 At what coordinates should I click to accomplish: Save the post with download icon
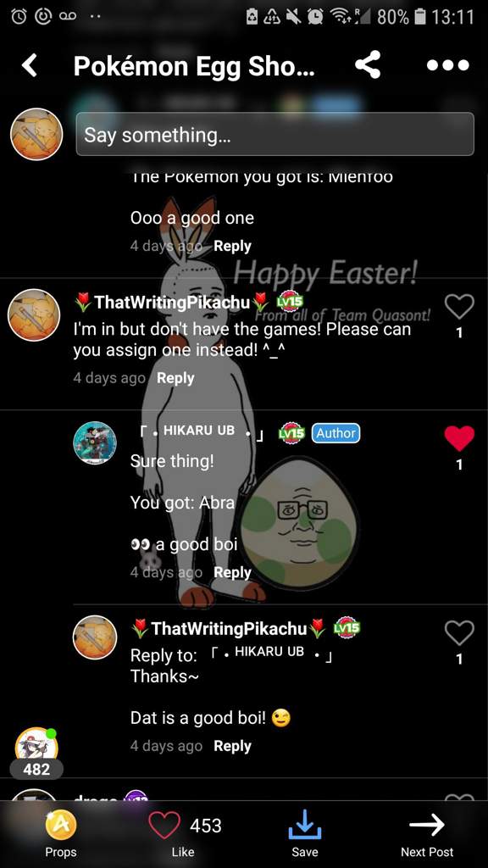click(x=305, y=826)
